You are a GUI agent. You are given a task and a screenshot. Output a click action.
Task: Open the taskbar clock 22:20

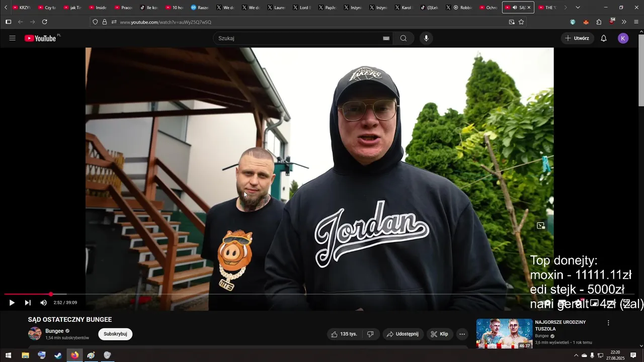pos(615,355)
